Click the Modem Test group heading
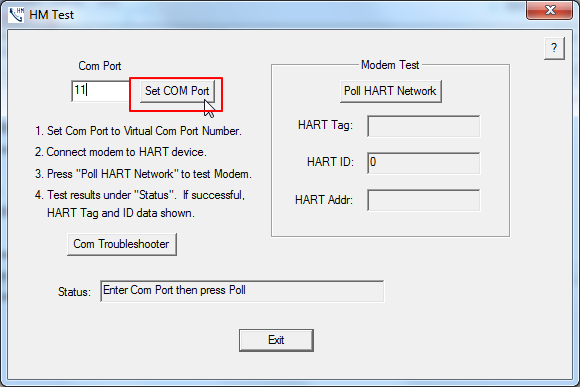Viewport: 580px width, 387px height. [x=390, y=65]
